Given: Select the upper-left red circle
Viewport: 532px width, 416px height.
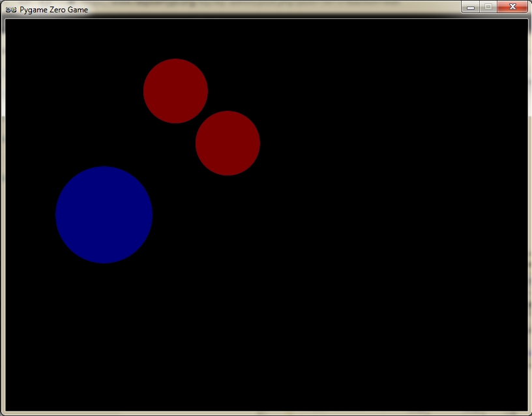Looking at the screenshot, I should (175, 91).
